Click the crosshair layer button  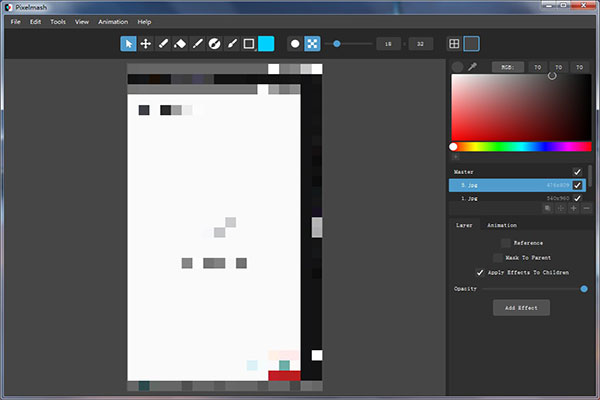(561, 208)
